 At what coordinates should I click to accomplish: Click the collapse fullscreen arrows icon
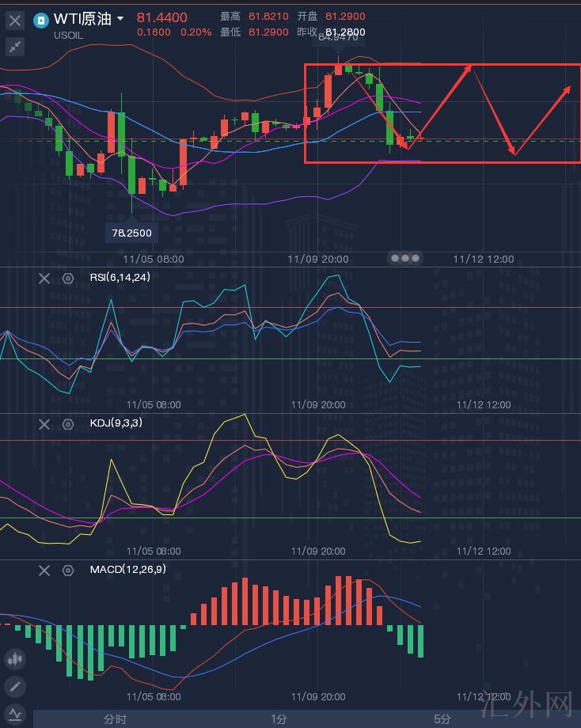15,47
